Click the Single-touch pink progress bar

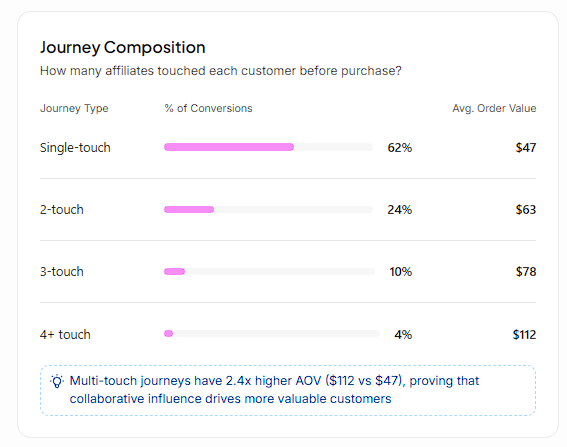coord(229,147)
